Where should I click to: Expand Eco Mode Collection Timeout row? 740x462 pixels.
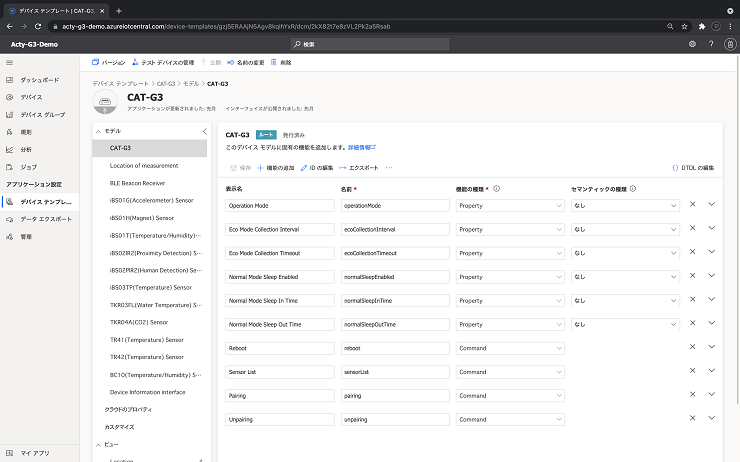point(712,252)
